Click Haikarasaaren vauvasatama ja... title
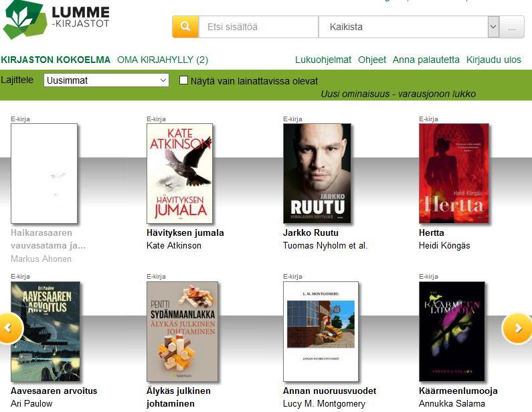The height and width of the screenshot is (412, 532). click(48, 239)
